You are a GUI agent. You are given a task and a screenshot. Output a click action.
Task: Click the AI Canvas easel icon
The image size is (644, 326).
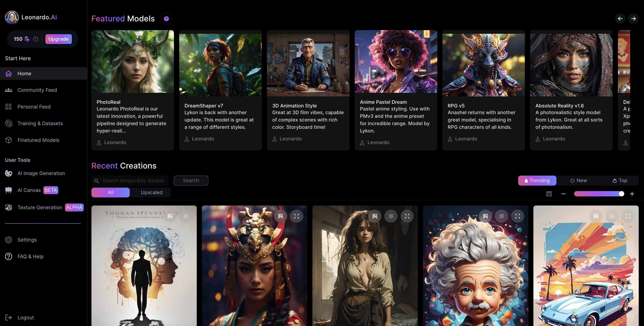(x=9, y=190)
